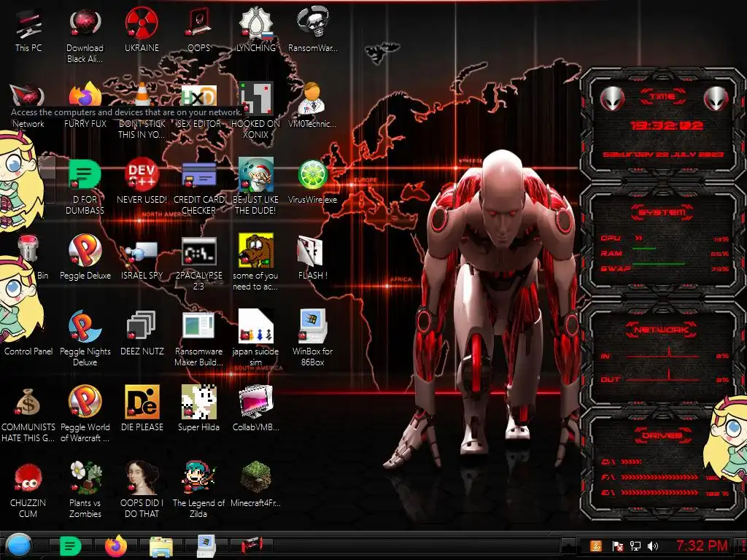Image resolution: width=747 pixels, height=560 pixels.
Task: Select the COMMUNISTS HATE THIS G... money bag
Action: click(28, 414)
